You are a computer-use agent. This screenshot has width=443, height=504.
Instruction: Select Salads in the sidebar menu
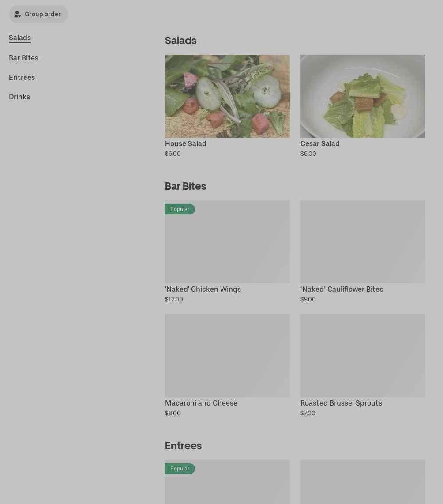tap(20, 38)
